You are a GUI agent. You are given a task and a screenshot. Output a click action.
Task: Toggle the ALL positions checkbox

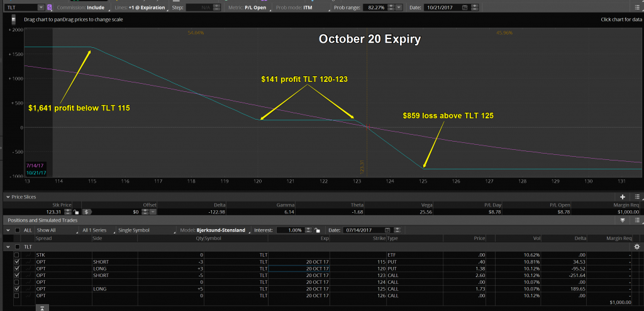[17, 230]
